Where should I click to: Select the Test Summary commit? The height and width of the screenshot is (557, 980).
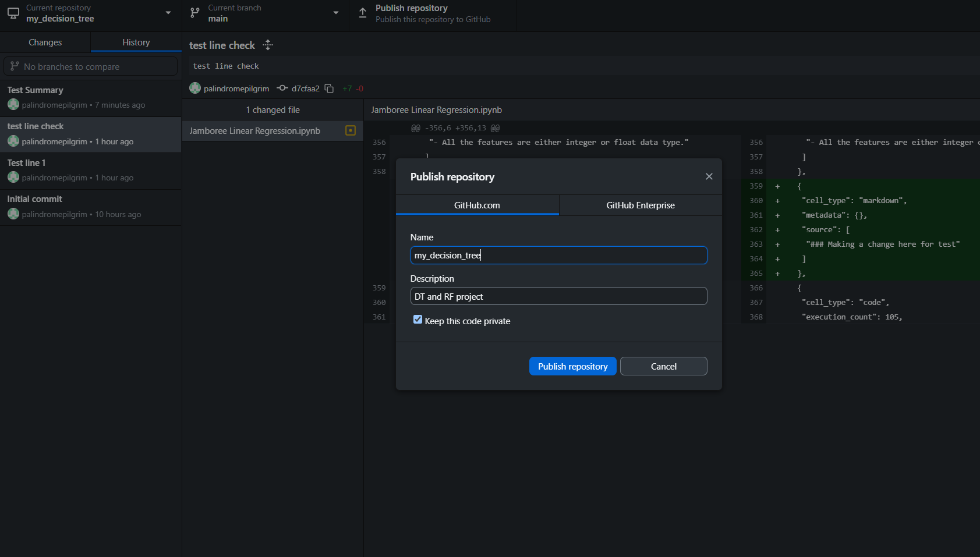(x=90, y=97)
